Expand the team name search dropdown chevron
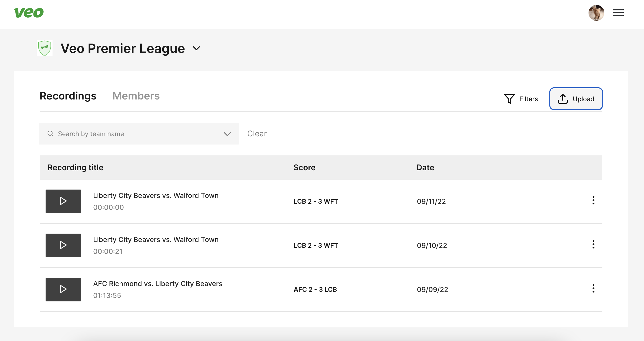The image size is (644, 341). click(227, 134)
